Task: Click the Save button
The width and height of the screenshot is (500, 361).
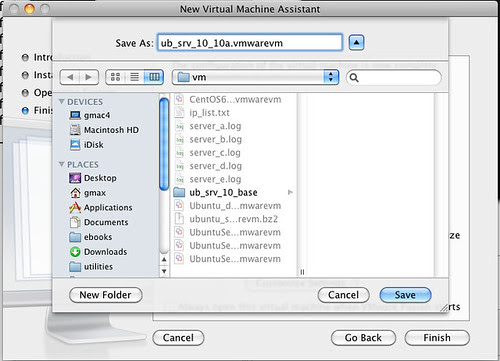Action: click(x=405, y=295)
